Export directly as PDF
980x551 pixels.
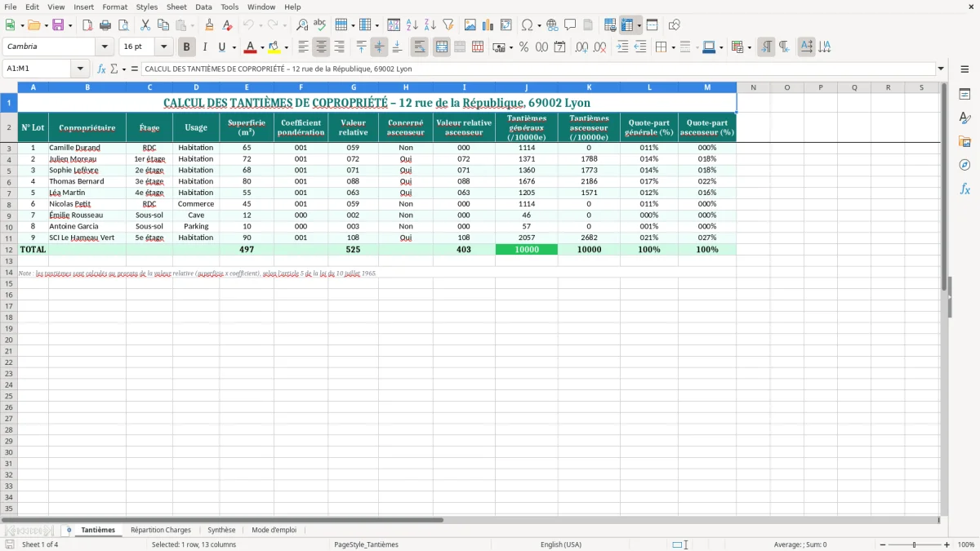pyautogui.click(x=87, y=25)
